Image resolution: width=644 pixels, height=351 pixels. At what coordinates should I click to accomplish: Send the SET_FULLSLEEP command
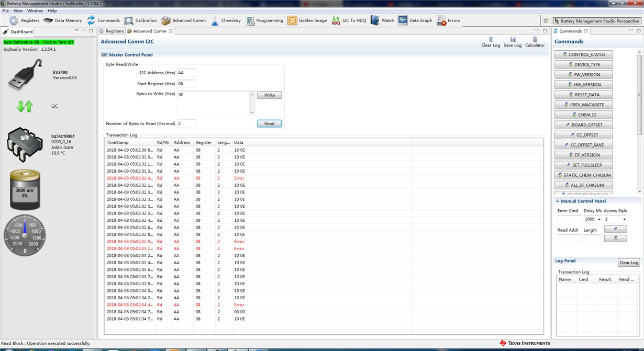(584, 165)
